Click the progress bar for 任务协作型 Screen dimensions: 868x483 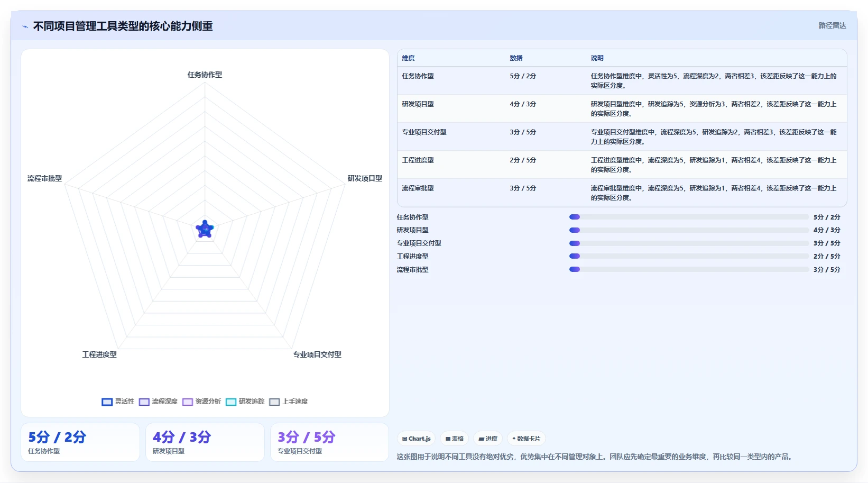click(689, 217)
